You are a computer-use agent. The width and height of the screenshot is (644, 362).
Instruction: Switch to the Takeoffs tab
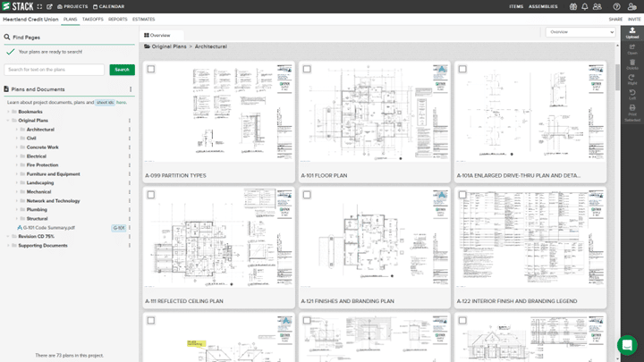point(93,20)
